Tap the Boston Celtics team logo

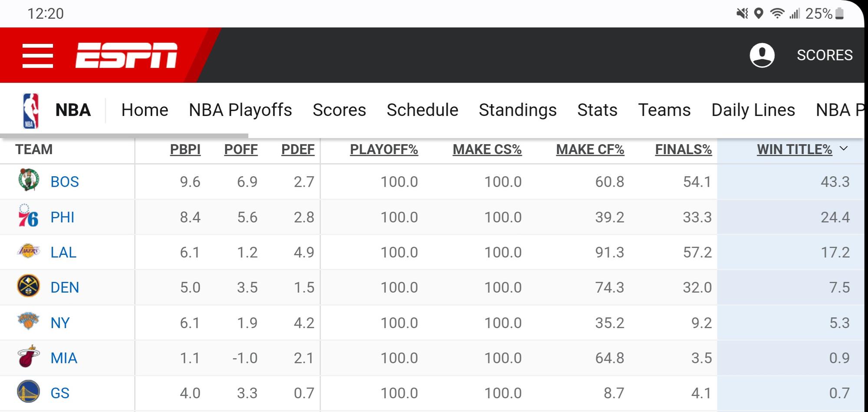29,180
